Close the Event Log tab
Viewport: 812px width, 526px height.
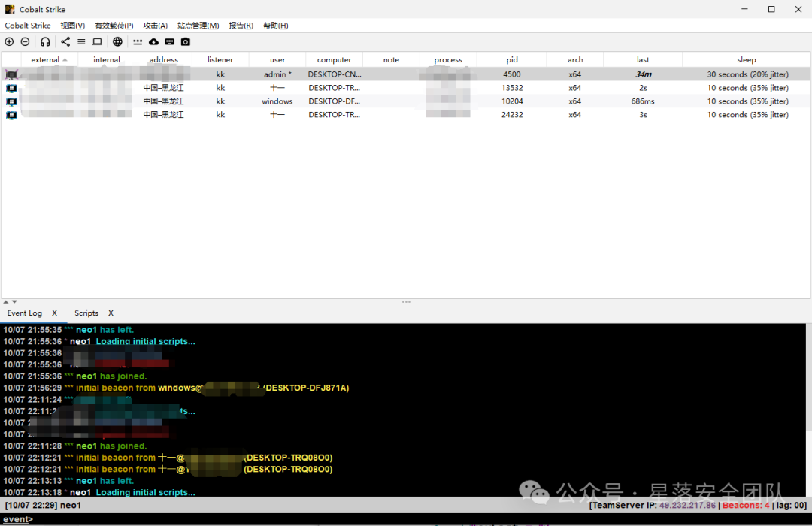point(54,313)
